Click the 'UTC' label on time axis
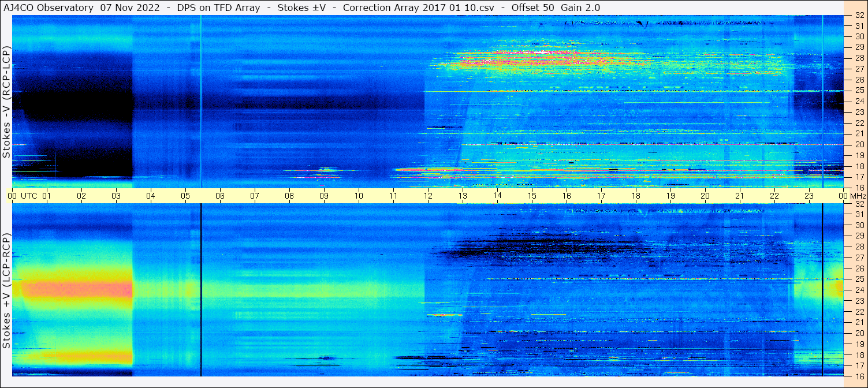The image size is (868, 388). pos(29,196)
